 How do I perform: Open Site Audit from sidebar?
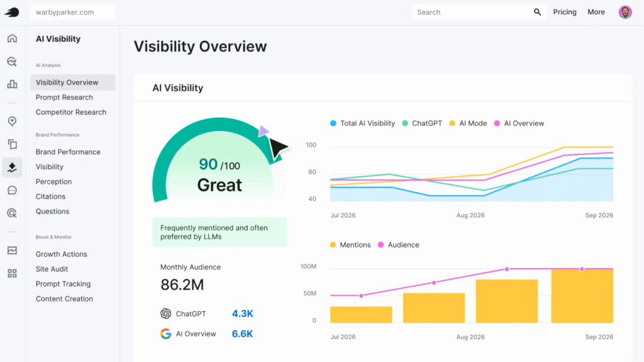point(52,269)
